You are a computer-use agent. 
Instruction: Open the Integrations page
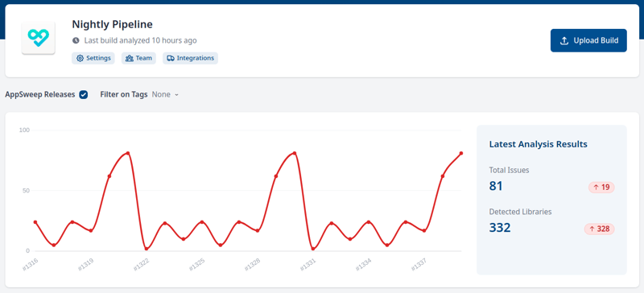pyautogui.click(x=190, y=58)
